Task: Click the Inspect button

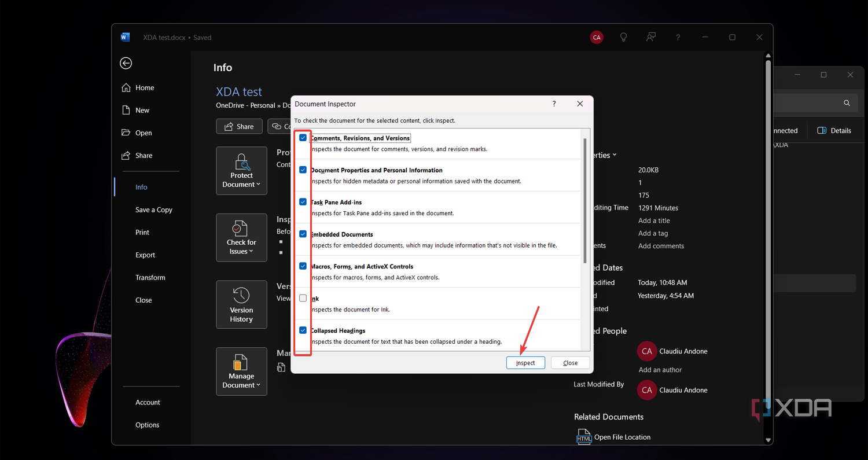Action: coord(525,363)
